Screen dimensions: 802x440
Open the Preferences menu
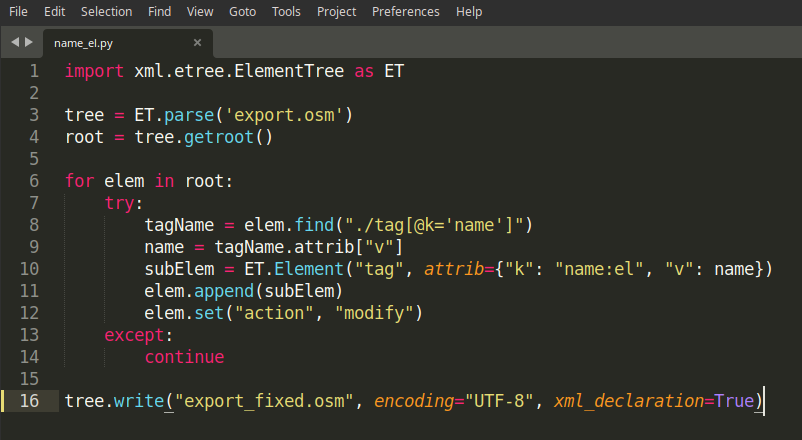tap(406, 12)
